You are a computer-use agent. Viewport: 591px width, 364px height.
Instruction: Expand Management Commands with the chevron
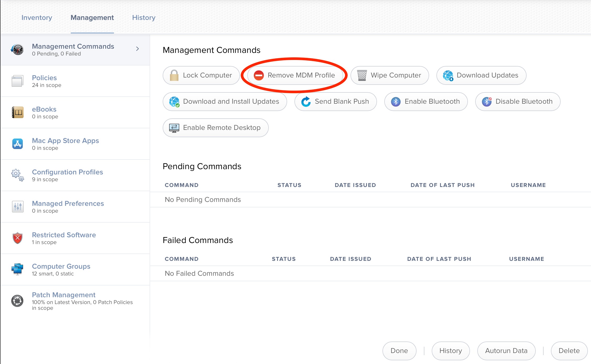(138, 49)
